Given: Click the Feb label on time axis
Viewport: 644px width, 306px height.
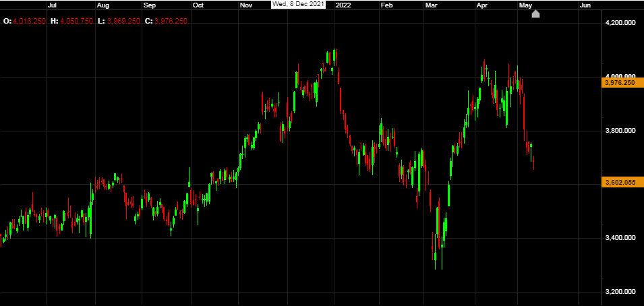Looking at the screenshot, I should pyautogui.click(x=386, y=5).
